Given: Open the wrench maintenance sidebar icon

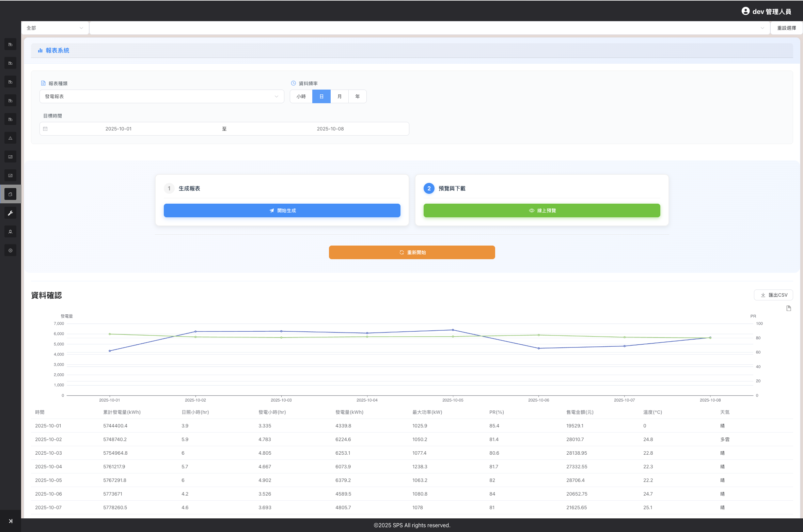Looking at the screenshot, I should 10,213.
